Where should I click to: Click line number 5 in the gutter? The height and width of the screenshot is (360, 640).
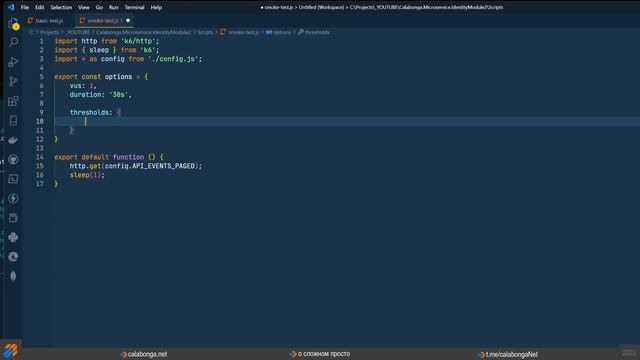(41, 77)
